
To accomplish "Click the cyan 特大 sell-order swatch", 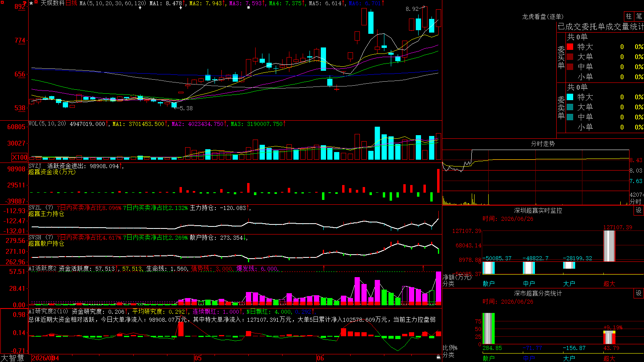I will pos(570,97).
